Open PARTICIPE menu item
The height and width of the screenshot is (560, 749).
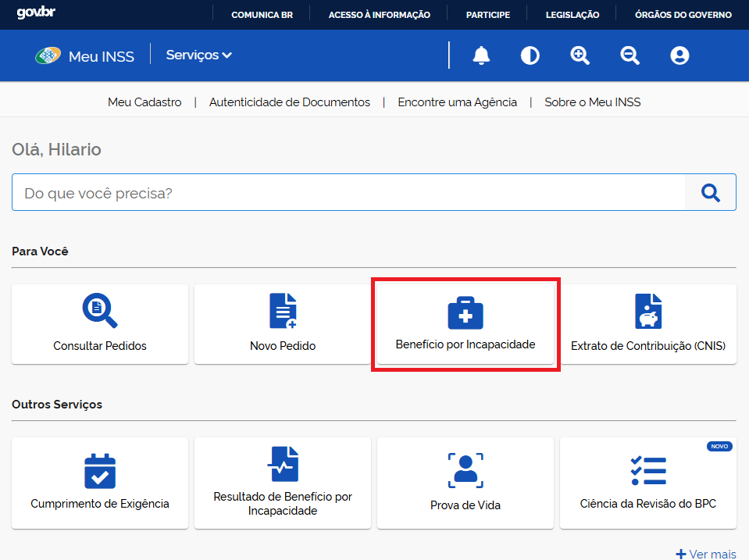[x=487, y=15]
